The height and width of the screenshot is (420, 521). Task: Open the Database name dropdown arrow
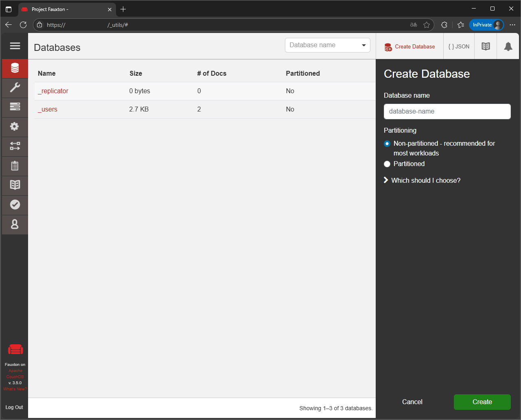point(364,45)
